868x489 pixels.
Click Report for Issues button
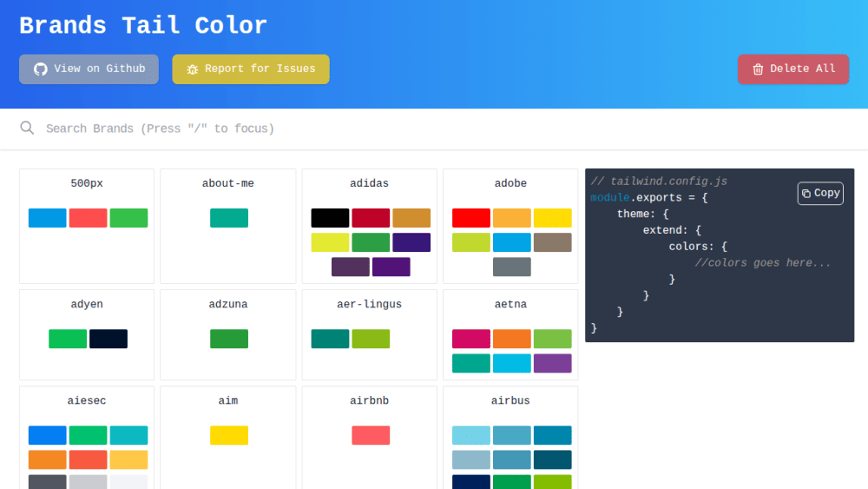(x=251, y=69)
